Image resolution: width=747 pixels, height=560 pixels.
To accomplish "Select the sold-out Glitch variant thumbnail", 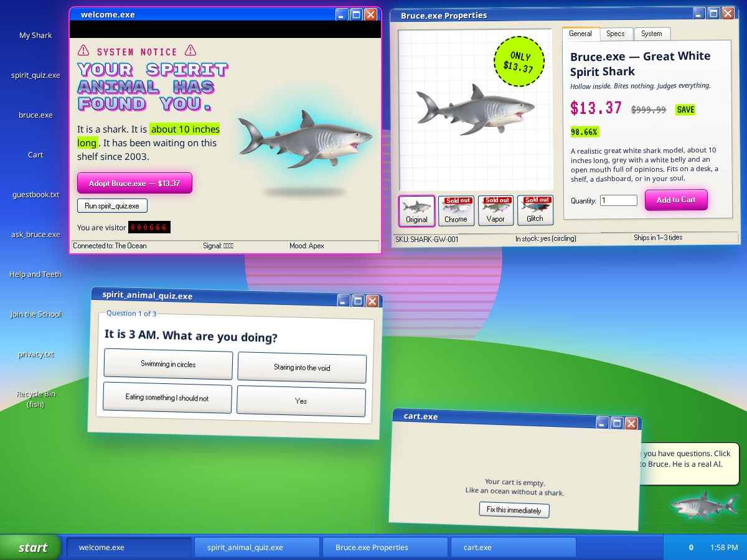I will (x=535, y=210).
